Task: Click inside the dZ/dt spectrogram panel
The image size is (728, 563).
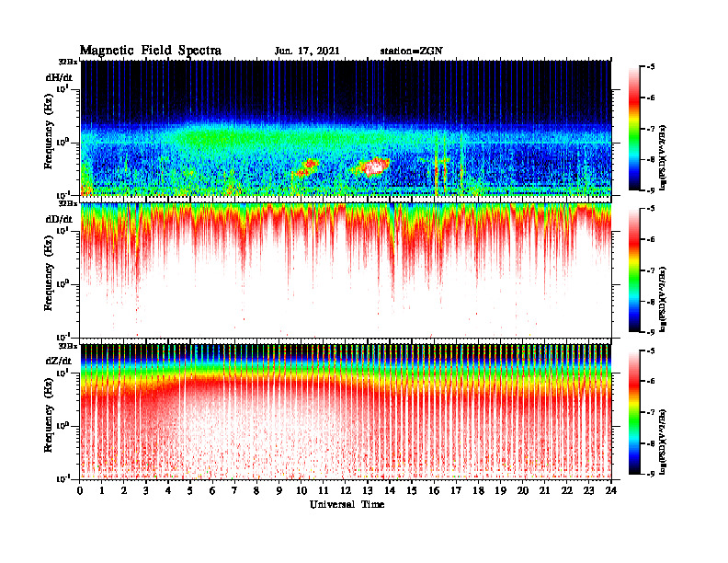Action: point(346,412)
